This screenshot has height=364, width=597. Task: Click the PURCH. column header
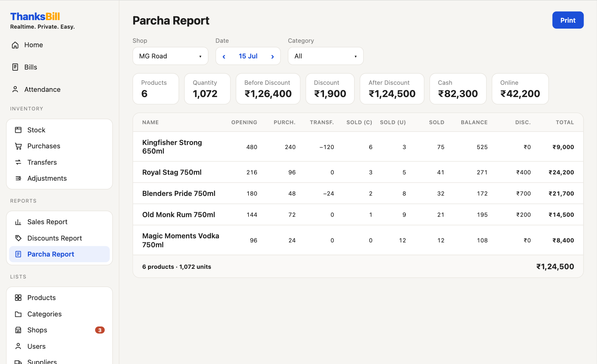285,122
